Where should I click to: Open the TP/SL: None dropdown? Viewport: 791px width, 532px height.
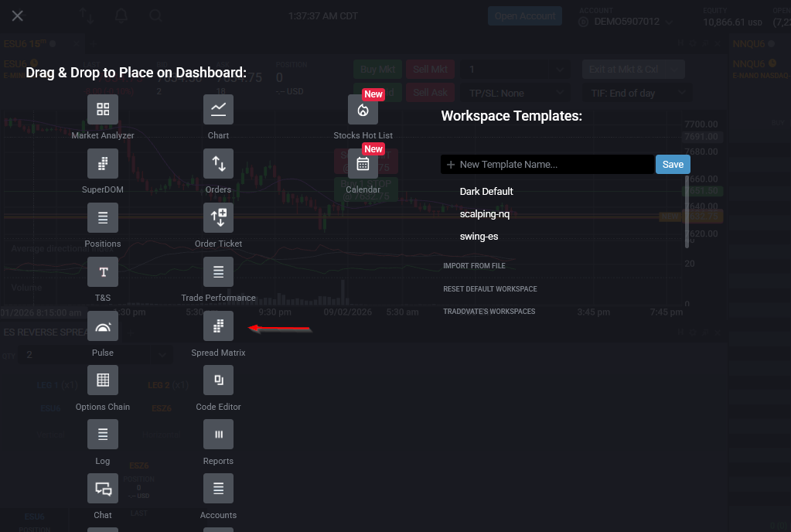coord(515,93)
